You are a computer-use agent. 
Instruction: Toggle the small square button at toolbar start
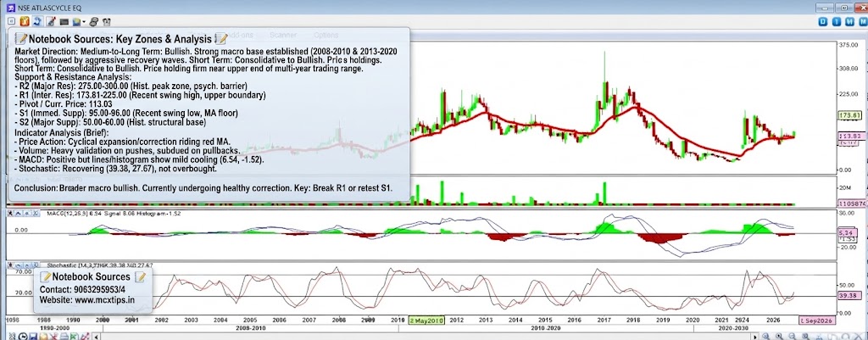[11, 21]
